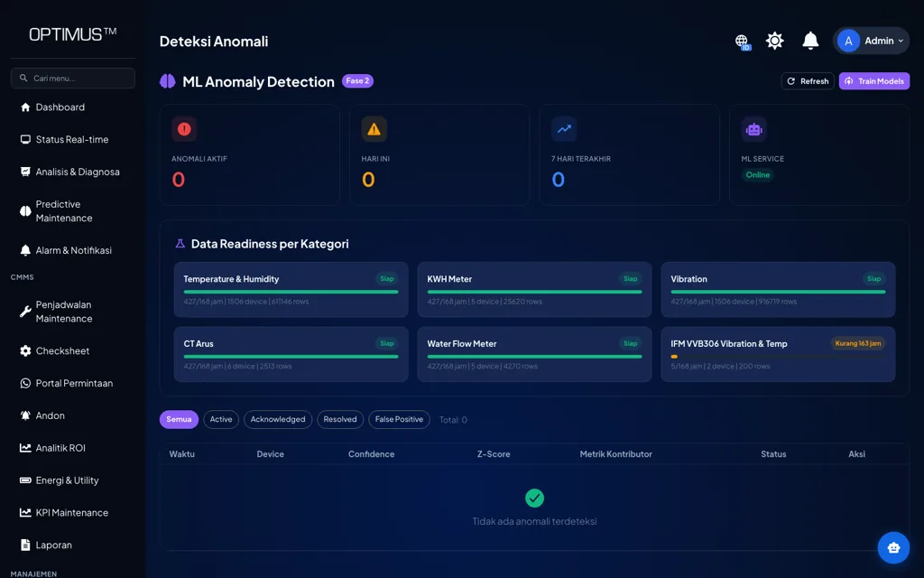Click the Online status badge

tap(757, 174)
